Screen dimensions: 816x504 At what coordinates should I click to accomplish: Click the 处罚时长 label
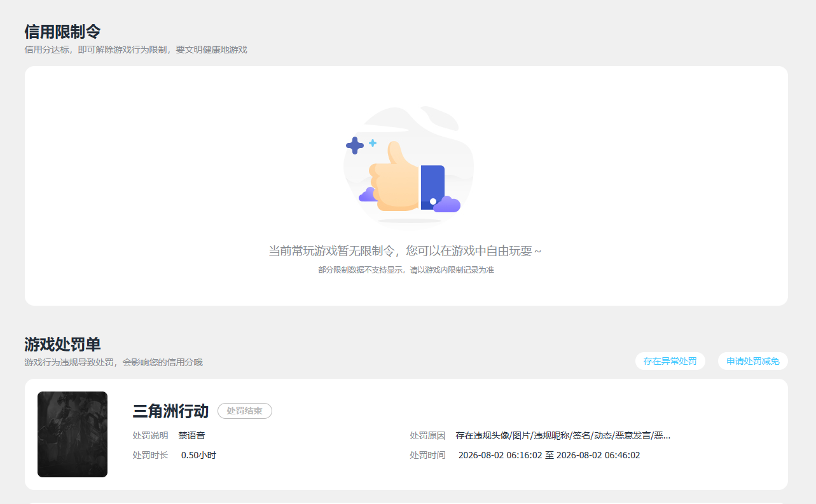pos(150,455)
